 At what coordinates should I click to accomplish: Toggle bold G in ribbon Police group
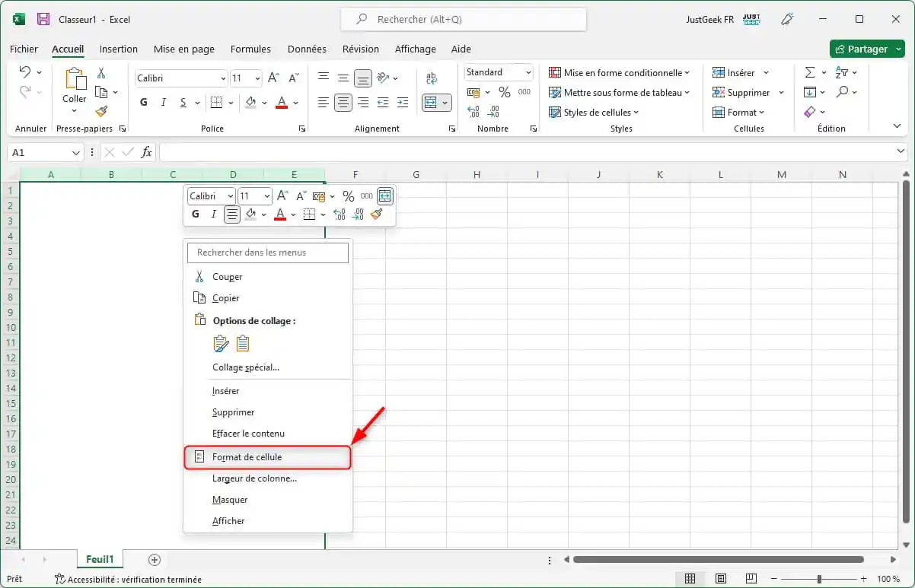(x=144, y=102)
